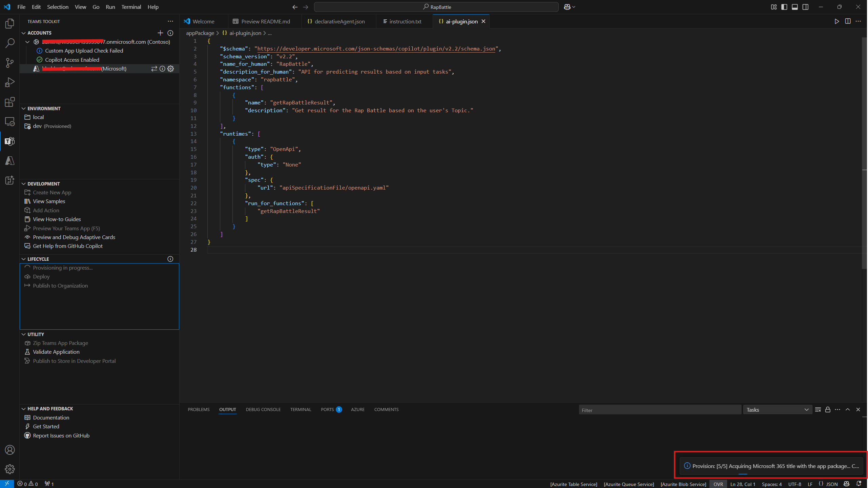The image size is (868, 488).
Task: Toggle the secondary side bar visibility
Action: [x=806, y=7]
